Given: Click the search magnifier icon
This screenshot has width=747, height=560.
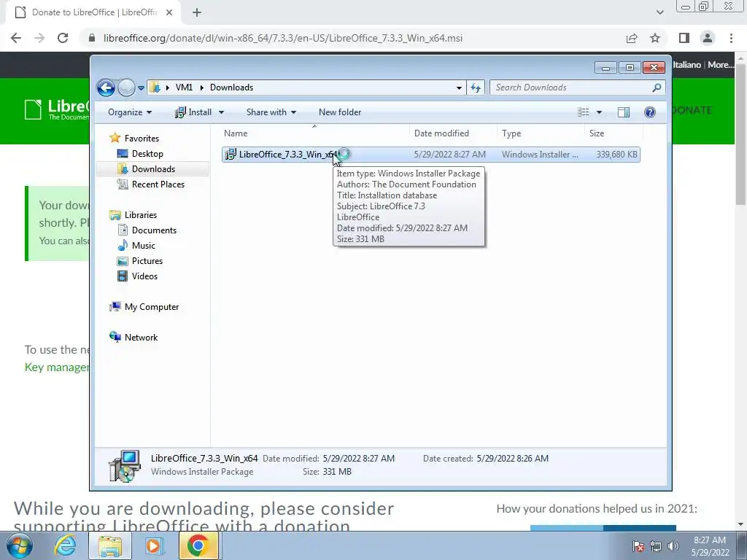Looking at the screenshot, I should pyautogui.click(x=657, y=87).
